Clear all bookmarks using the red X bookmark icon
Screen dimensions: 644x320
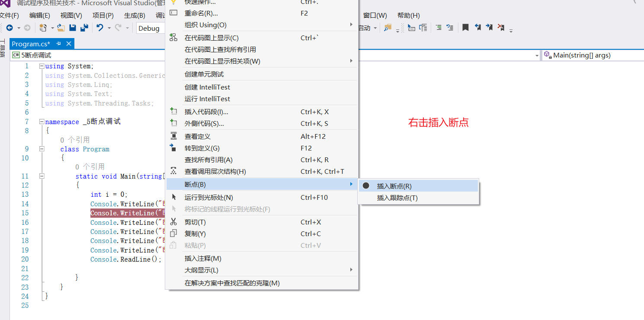500,27
